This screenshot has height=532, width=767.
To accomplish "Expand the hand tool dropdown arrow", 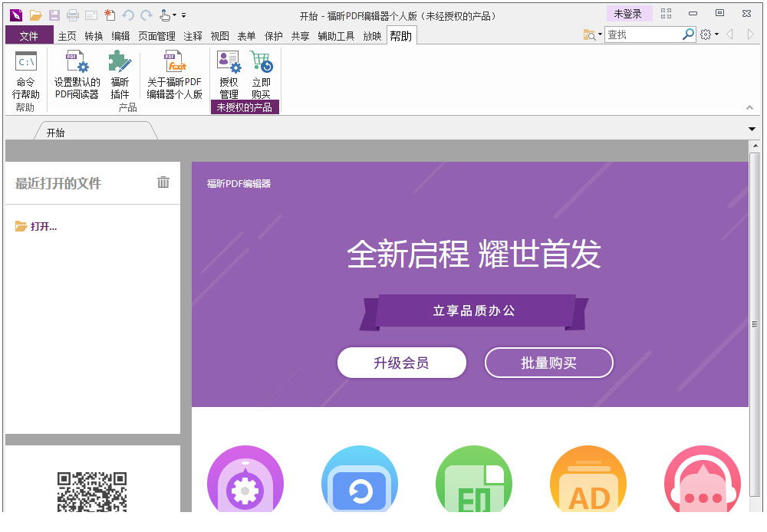I will point(174,15).
